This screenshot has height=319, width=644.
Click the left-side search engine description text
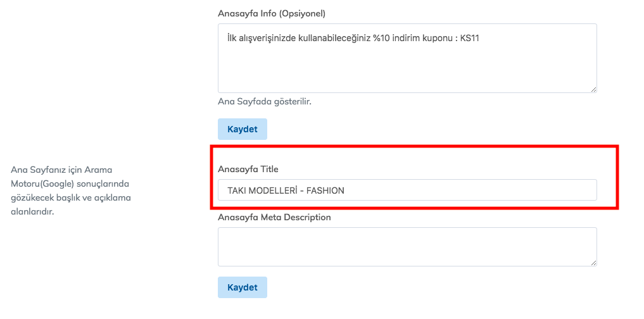(70, 191)
